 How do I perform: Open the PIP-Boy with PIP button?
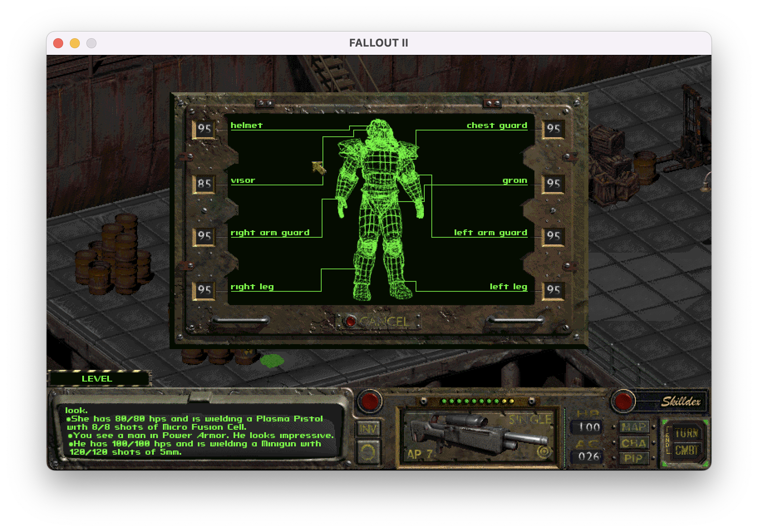634,458
